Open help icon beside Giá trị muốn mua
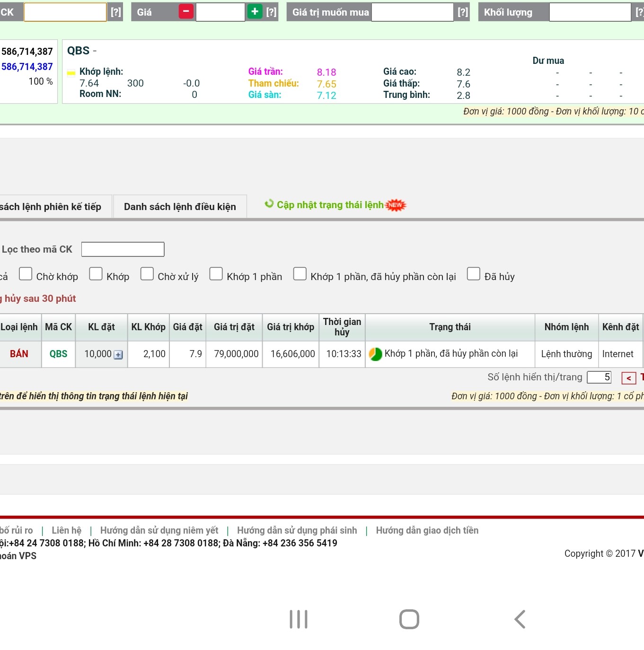 click(x=463, y=12)
